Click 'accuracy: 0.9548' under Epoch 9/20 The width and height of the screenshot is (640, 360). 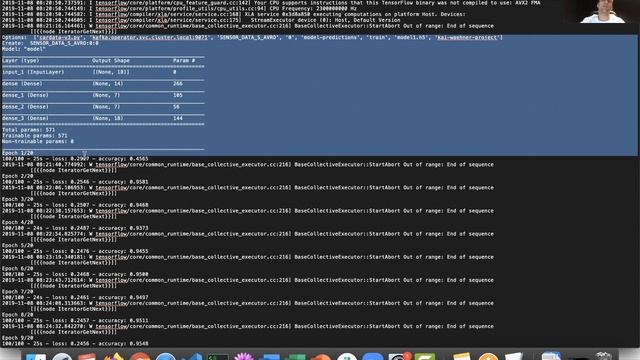pos(123,344)
